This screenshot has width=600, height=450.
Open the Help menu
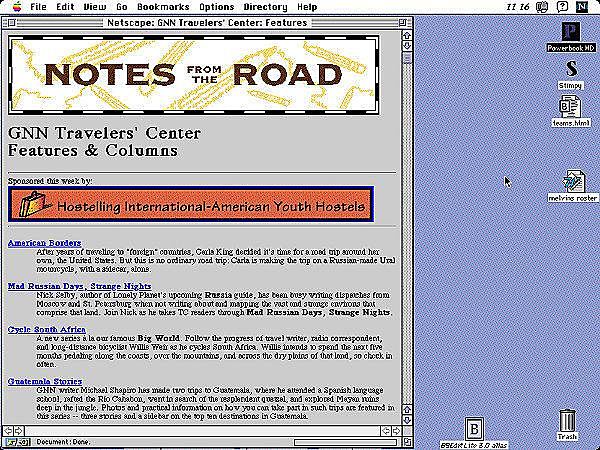point(307,7)
